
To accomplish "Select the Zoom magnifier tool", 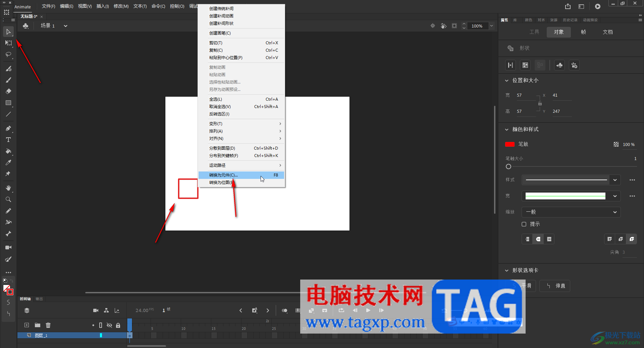I will 8,199.
